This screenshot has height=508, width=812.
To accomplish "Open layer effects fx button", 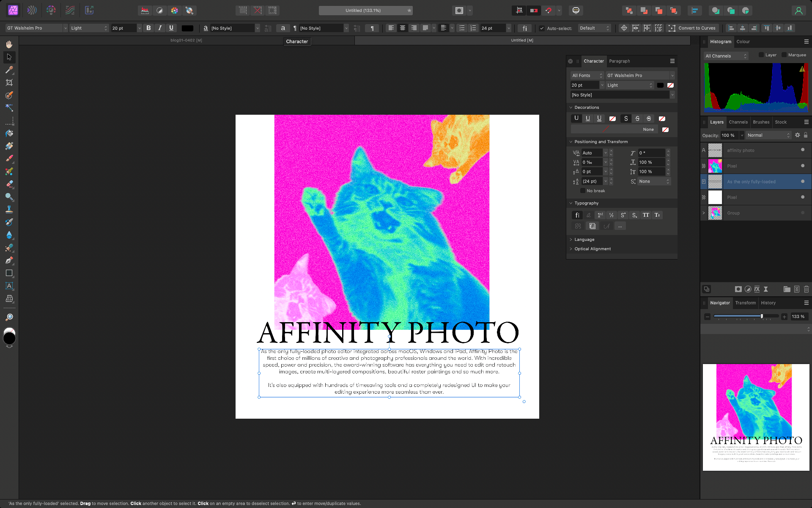I will [757, 289].
